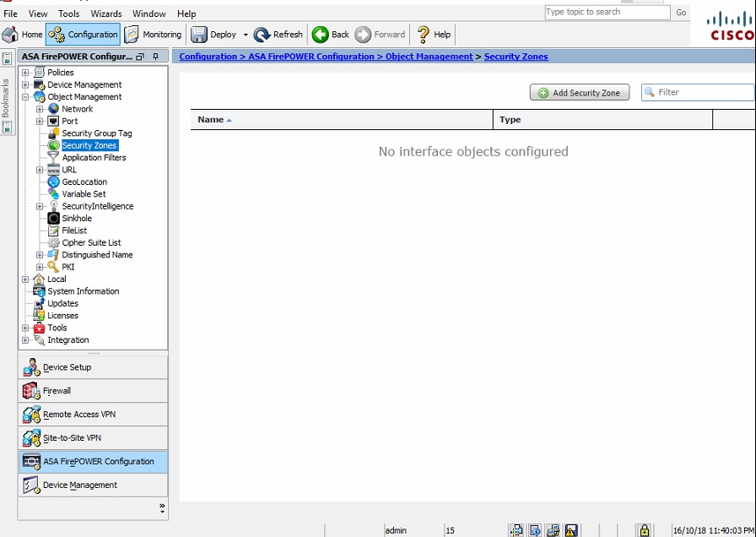Click the Add Security Zone button
This screenshot has height=537, width=756.
(x=580, y=92)
